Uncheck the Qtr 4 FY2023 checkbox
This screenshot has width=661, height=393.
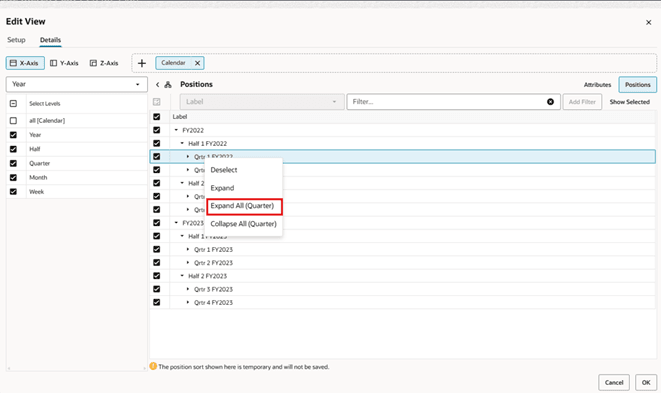157,302
